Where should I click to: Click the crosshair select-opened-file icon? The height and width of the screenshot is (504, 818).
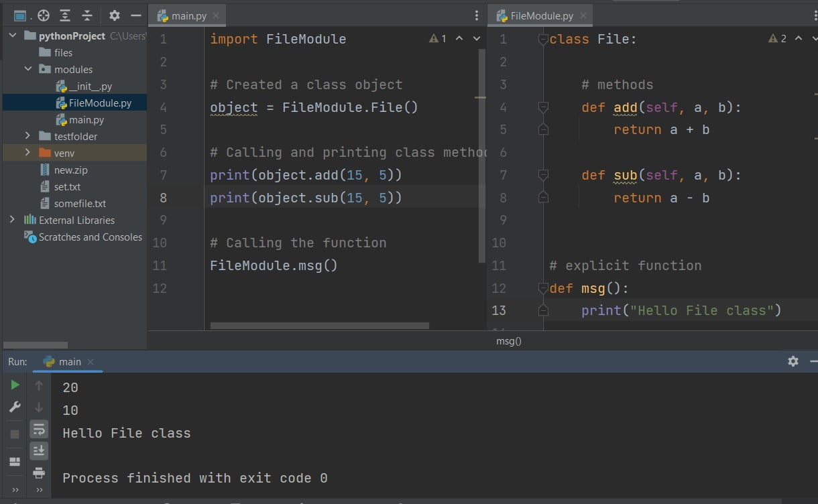click(x=44, y=15)
